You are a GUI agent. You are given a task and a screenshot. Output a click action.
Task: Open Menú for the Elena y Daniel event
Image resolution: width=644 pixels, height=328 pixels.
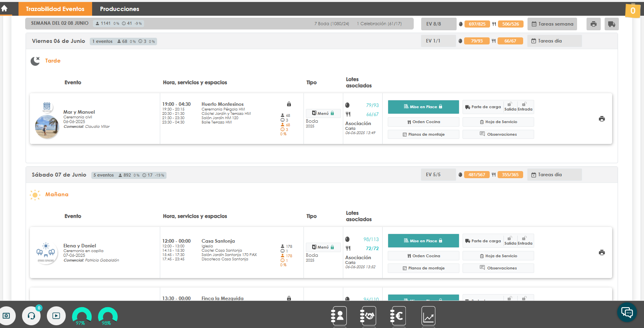323,247
